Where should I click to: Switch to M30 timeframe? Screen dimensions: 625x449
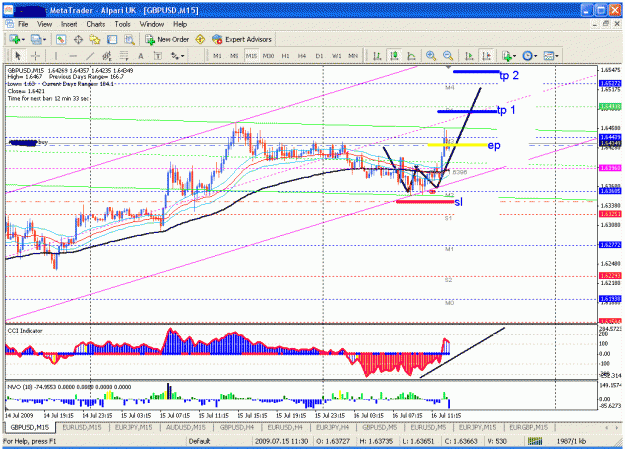click(268, 56)
